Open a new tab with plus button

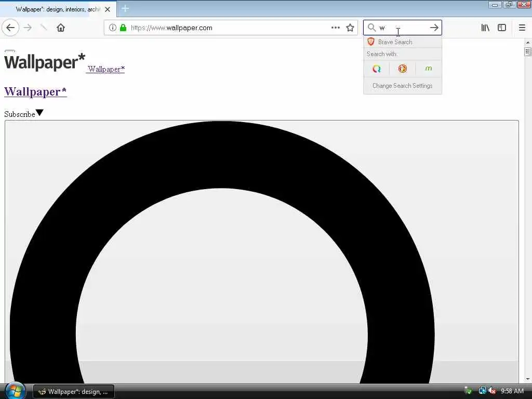125,8
